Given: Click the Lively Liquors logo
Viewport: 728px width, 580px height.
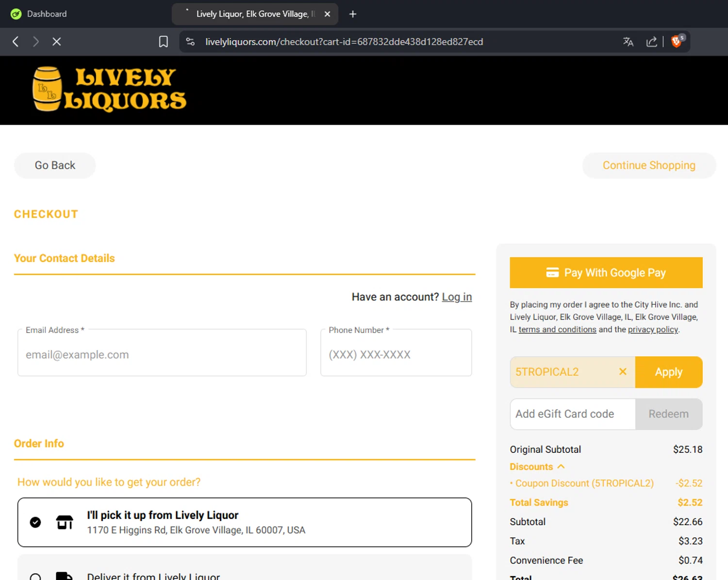Looking at the screenshot, I should click(x=109, y=89).
